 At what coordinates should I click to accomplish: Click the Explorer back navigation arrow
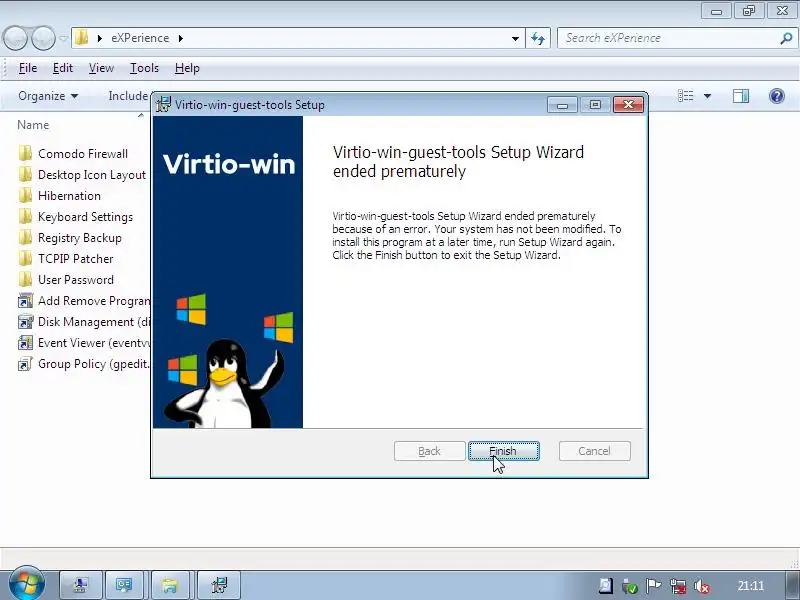point(15,38)
